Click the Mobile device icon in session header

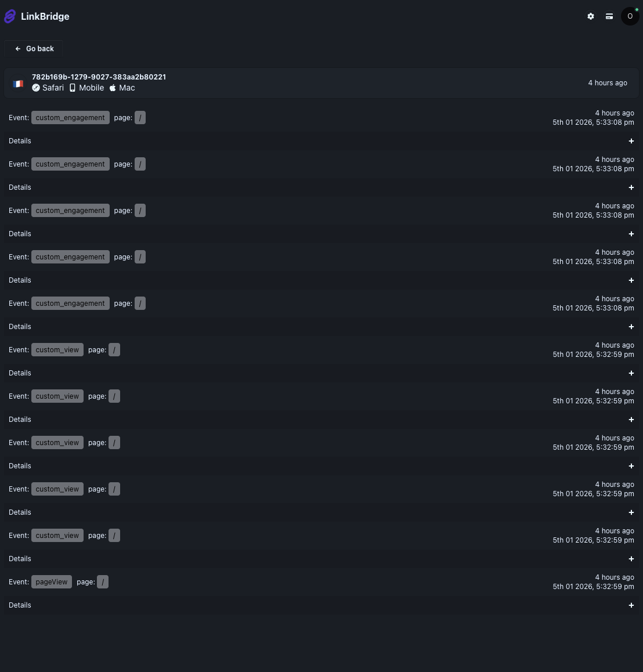[71, 88]
